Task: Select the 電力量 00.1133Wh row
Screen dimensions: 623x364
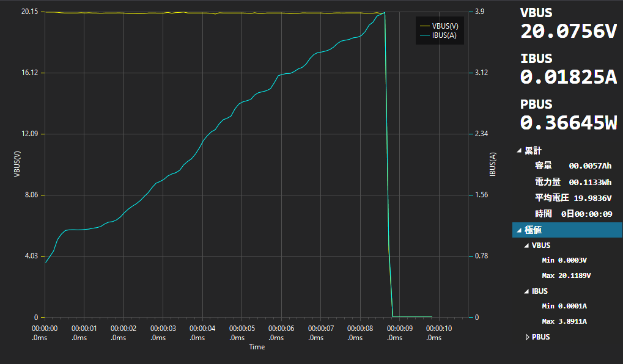Action: click(572, 182)
